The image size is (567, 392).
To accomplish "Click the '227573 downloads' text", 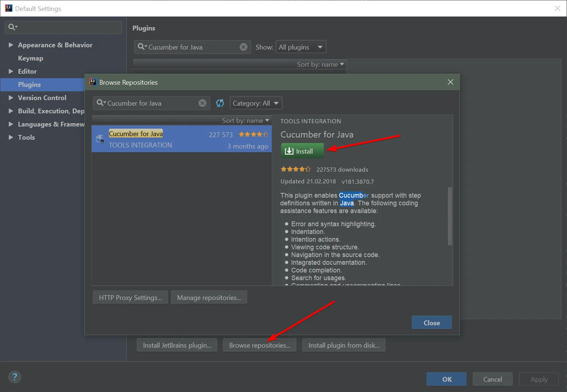I will pyautogui.click(x=342, y=169).
